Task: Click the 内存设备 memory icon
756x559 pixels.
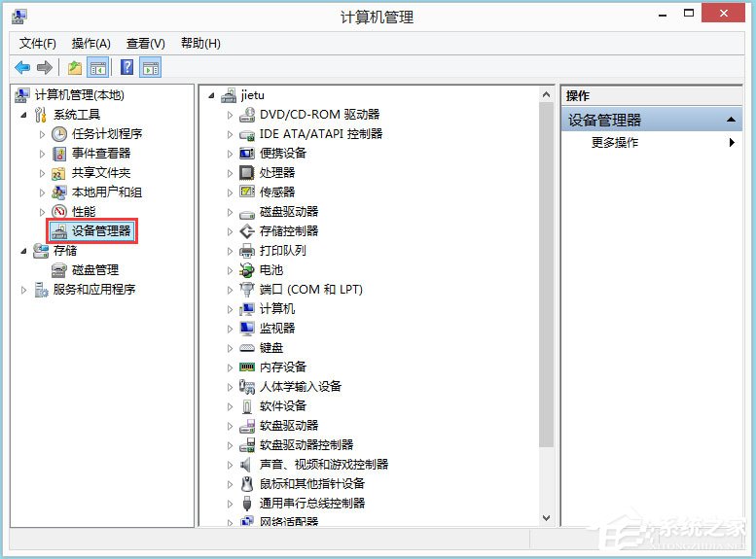Action: pyautogui.click(x=247, y=367)
